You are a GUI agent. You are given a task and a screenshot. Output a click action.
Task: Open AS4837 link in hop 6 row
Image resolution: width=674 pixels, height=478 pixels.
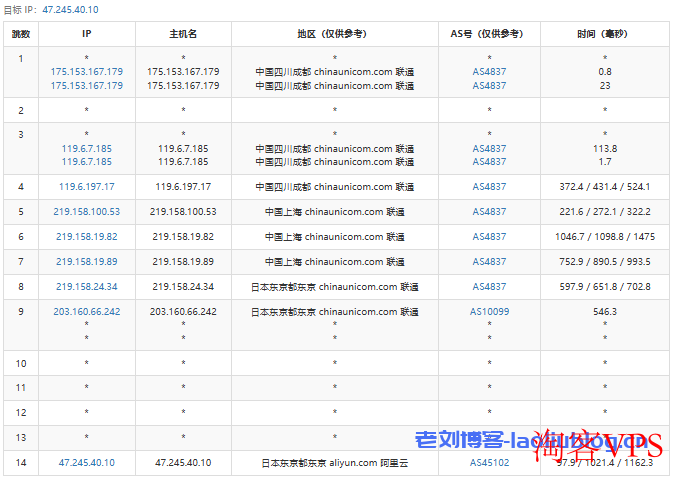[489, 236]
